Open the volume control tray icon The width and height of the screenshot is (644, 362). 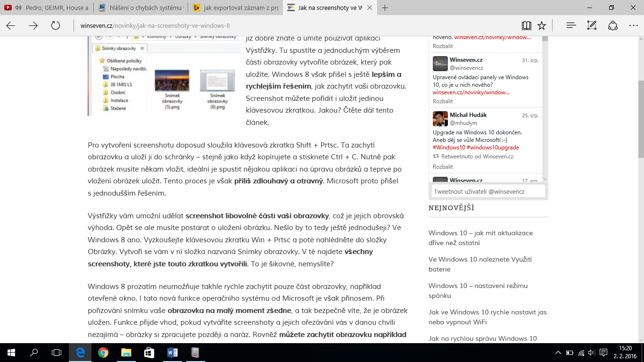tap(592, 353)
